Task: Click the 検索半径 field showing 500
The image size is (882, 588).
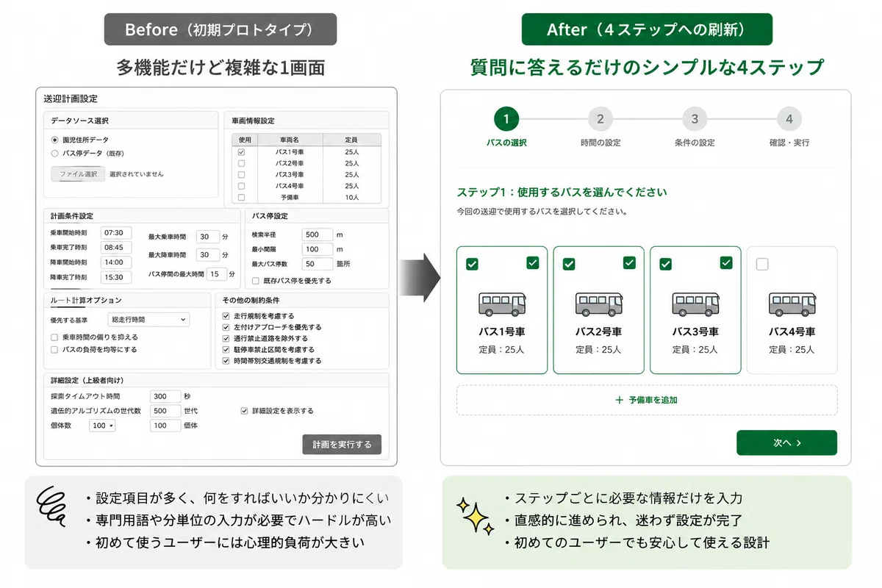Action: point(318,234)
